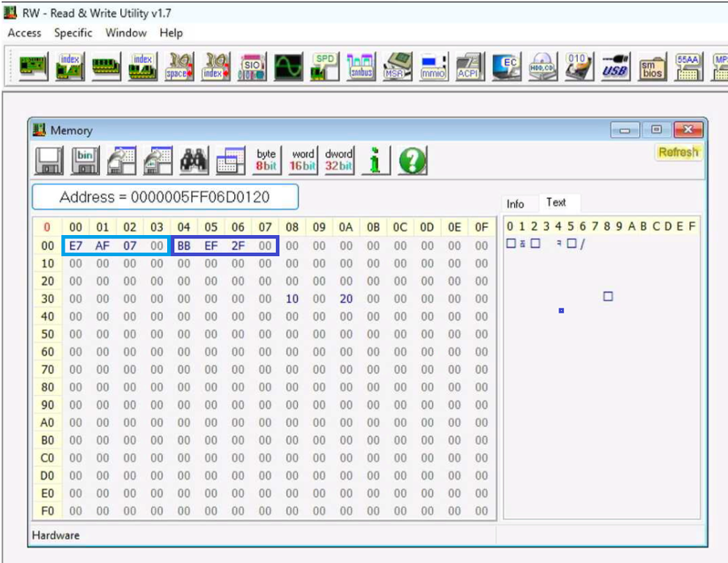Switch to word 16bit view

coord(303,161)
